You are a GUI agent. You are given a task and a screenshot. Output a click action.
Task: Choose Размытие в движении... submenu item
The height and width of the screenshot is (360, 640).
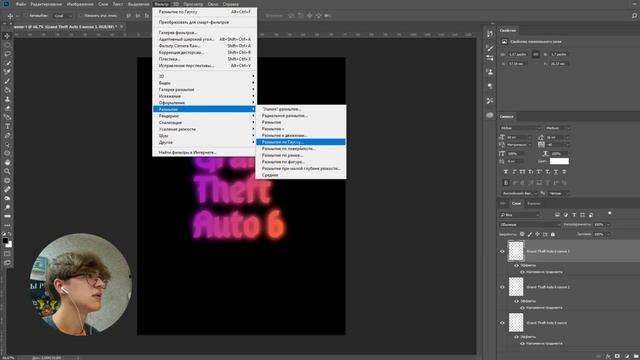pyautogui.click(x=301, y=136)
